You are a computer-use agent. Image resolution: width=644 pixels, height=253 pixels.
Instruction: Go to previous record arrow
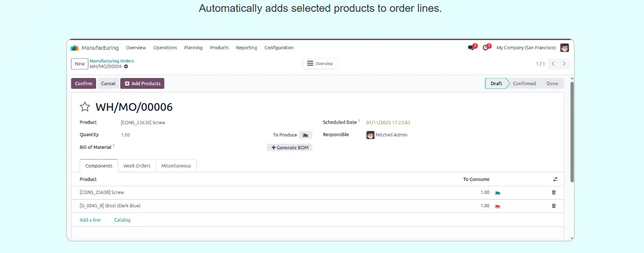(x=553, y=64)
